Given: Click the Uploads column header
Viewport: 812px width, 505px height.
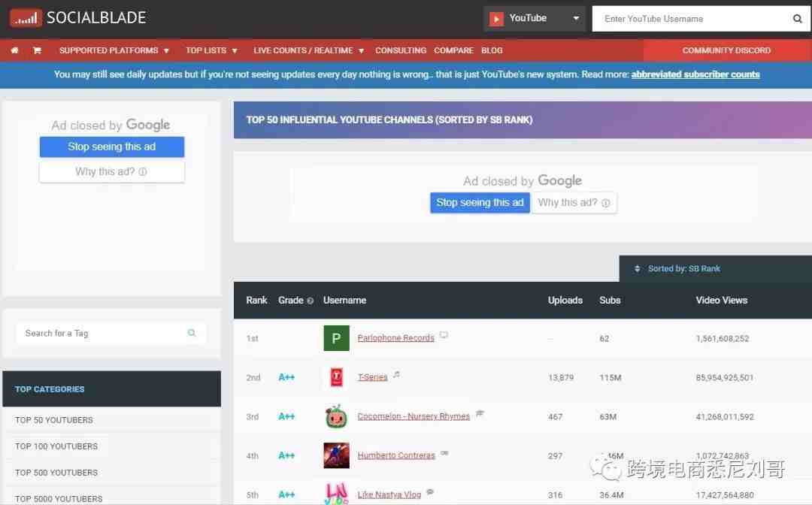Looking at the screenshot, I should coord(565,300).
